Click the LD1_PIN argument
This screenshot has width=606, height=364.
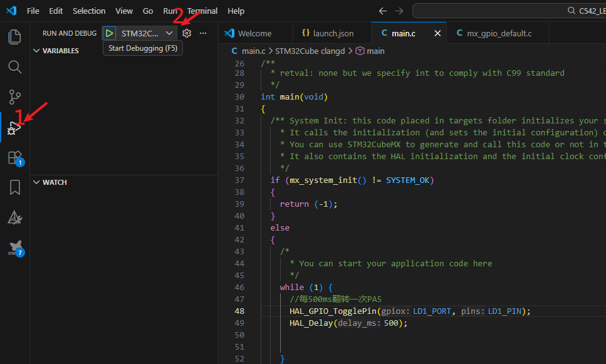coord(504,311)
